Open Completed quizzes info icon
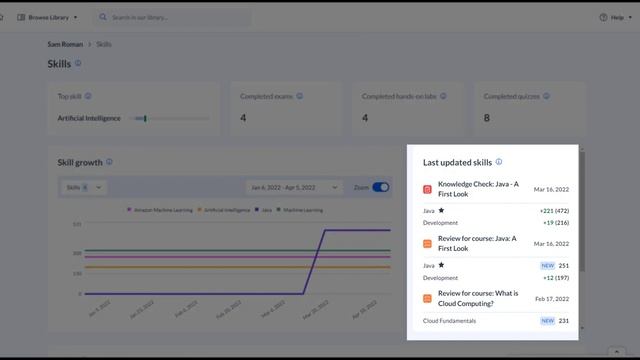The image size is (640, 360). (x=546, y=96)
